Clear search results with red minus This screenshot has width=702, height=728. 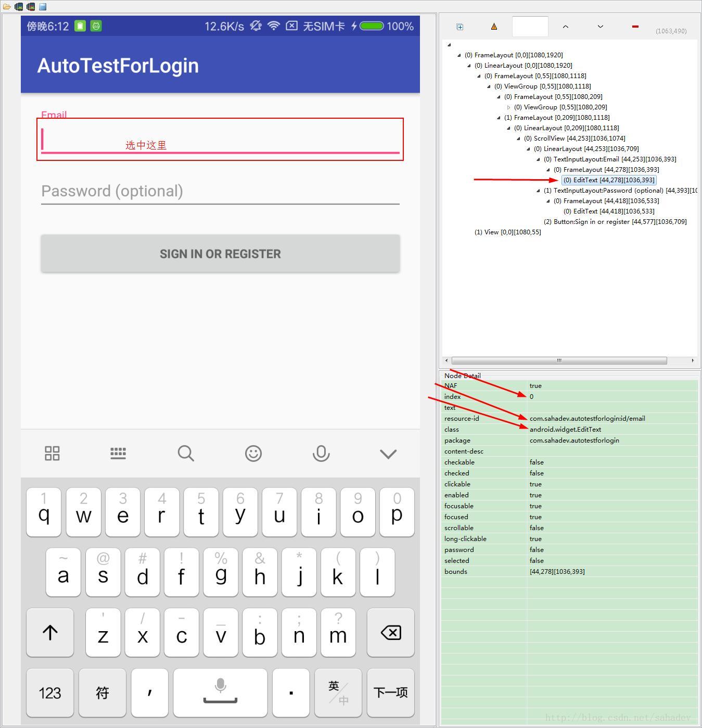coord(635,27)
